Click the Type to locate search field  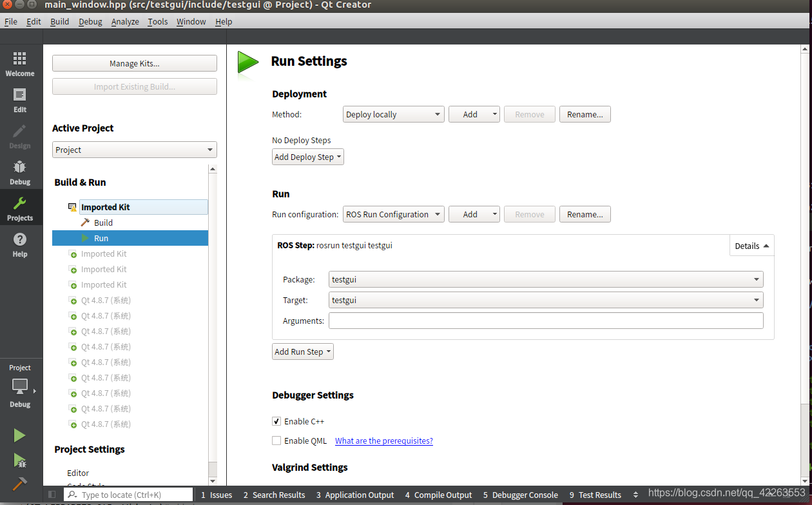[128, 495]
